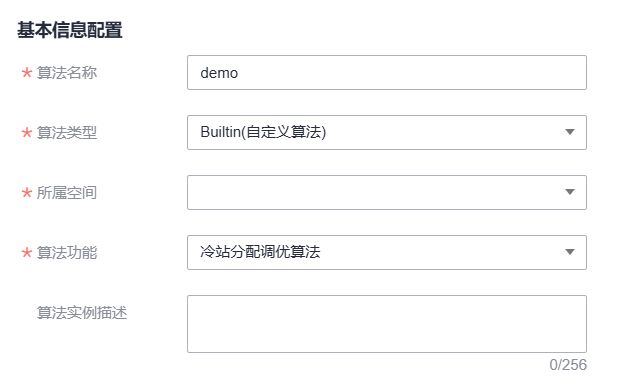Click the red asterisk beside 算法类型
637x386 pixels.
(x=27, y=132)
